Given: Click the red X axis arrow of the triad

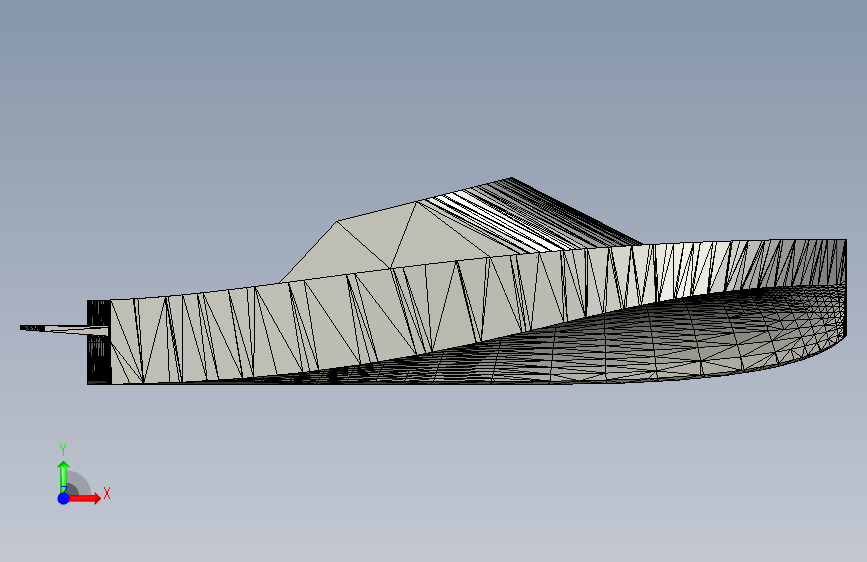Looking at the screenshot, I should [85, 498].
